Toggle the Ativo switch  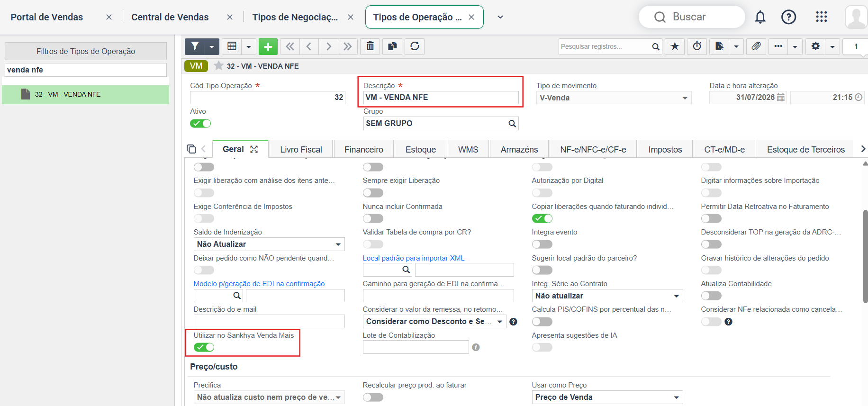tap(200, 124)
